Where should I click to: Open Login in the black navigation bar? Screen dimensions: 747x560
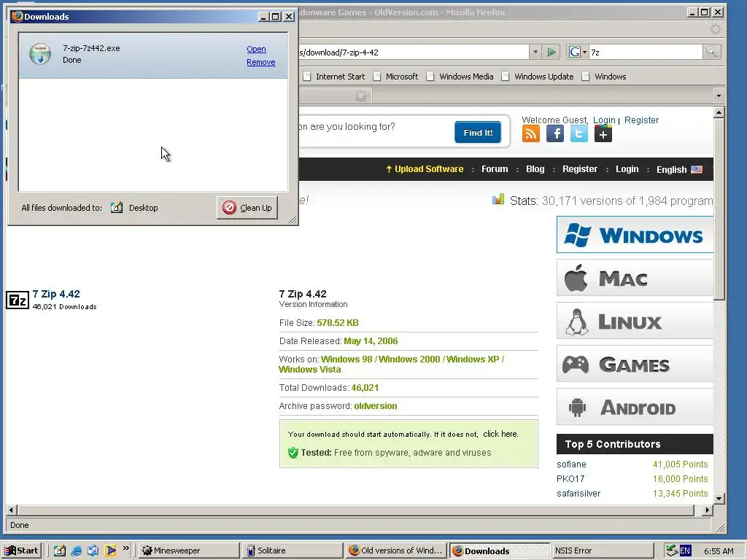click(627, 169)
